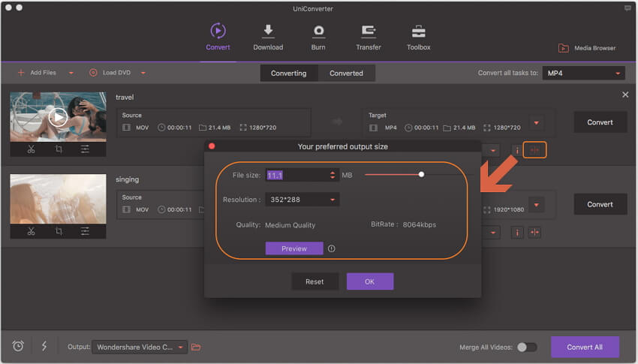
Task: Open the travel row dropdown beside info icon
Action: click(x=492, y=151)
